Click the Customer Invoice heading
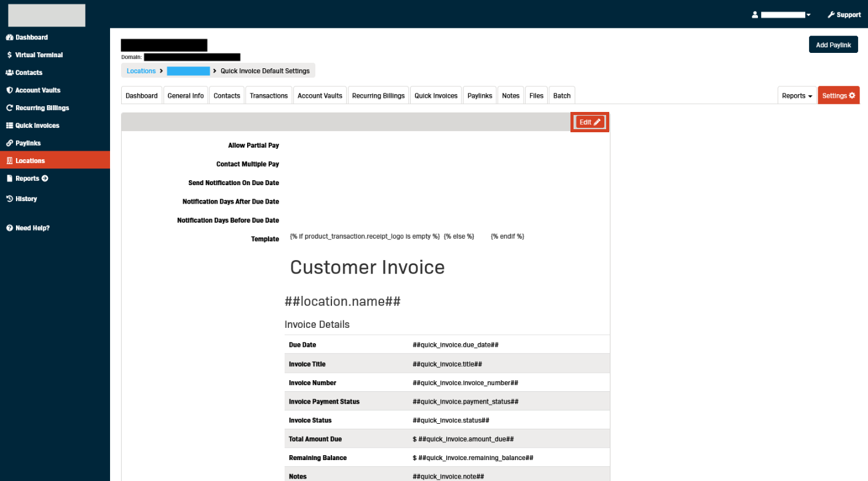868x481 pixels. click(367, 267)
